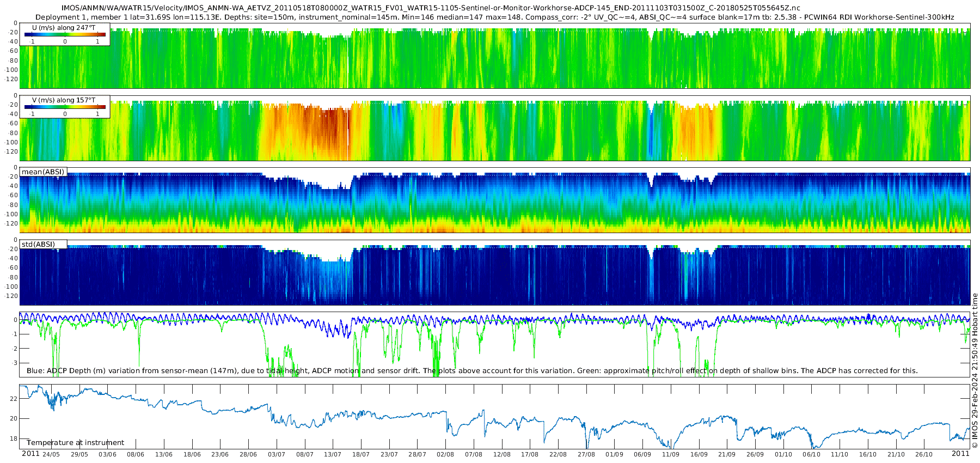Click the 18/07 date tick label
This screenshot has height=463, width=980.
(361, 454)
